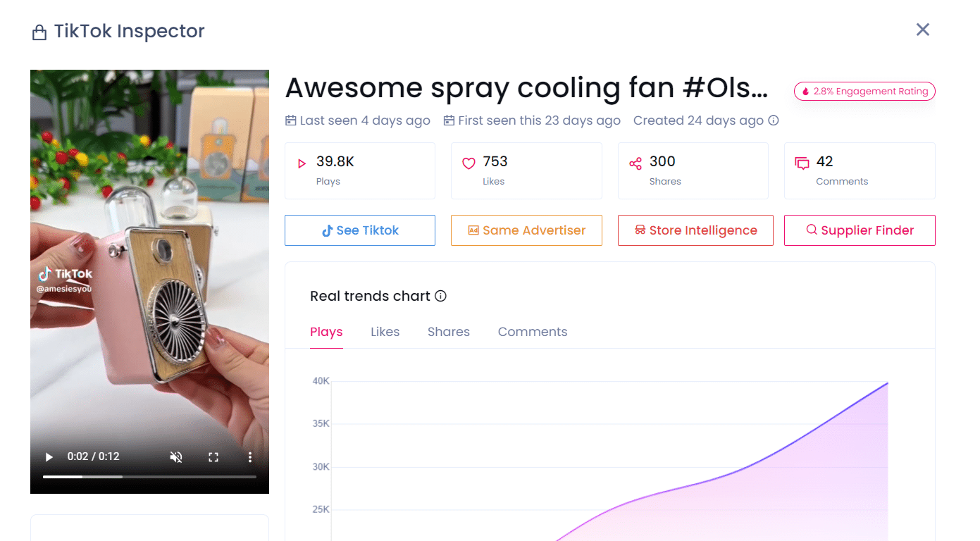Switch to the Shares tab
The width and height of the screenshot is (980, 541).
[x=449, y=332]
